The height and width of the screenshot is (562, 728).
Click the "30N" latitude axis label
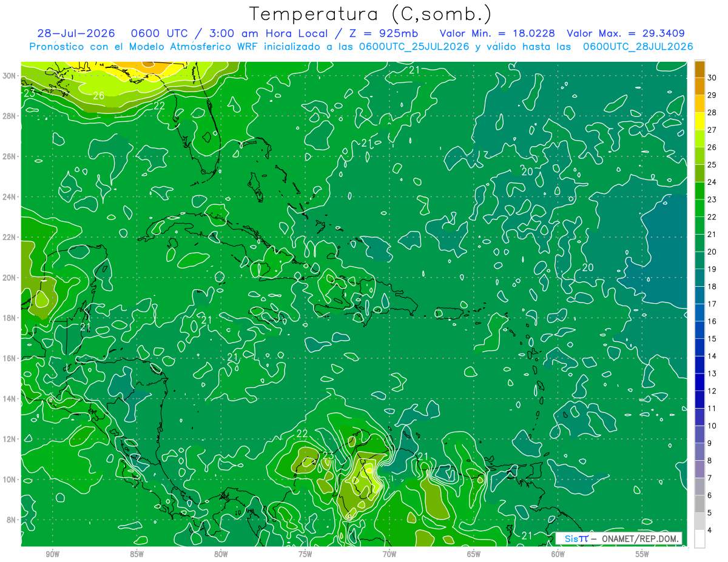point(10,76)
